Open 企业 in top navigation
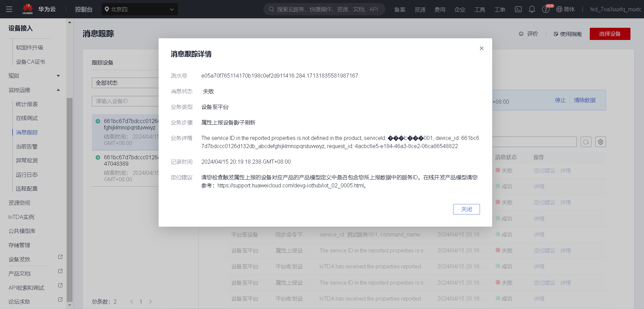Image resolution: width=644 pixels, height=309 pixels. (460, 9)
